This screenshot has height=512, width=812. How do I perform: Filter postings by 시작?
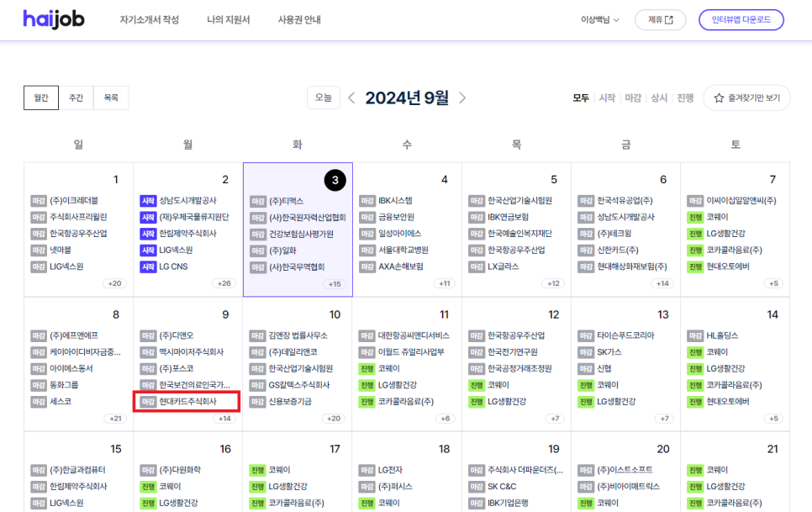pos(607,98)
